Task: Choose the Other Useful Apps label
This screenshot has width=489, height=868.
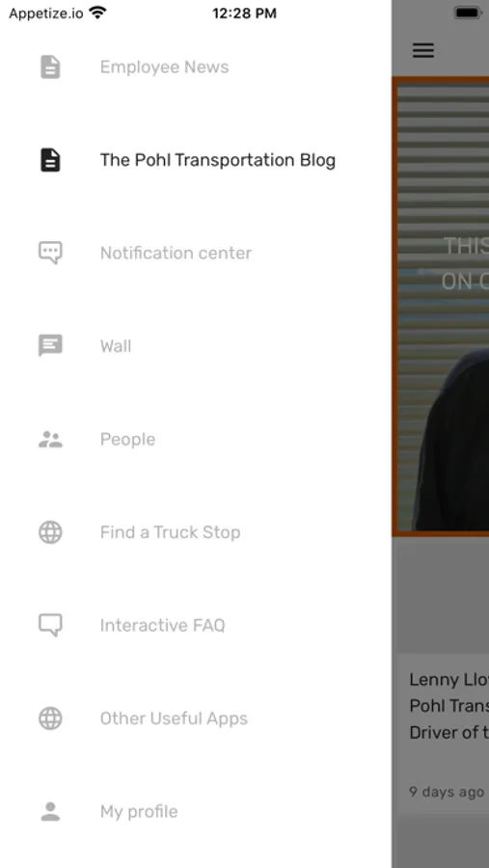Action: [174, 719]
